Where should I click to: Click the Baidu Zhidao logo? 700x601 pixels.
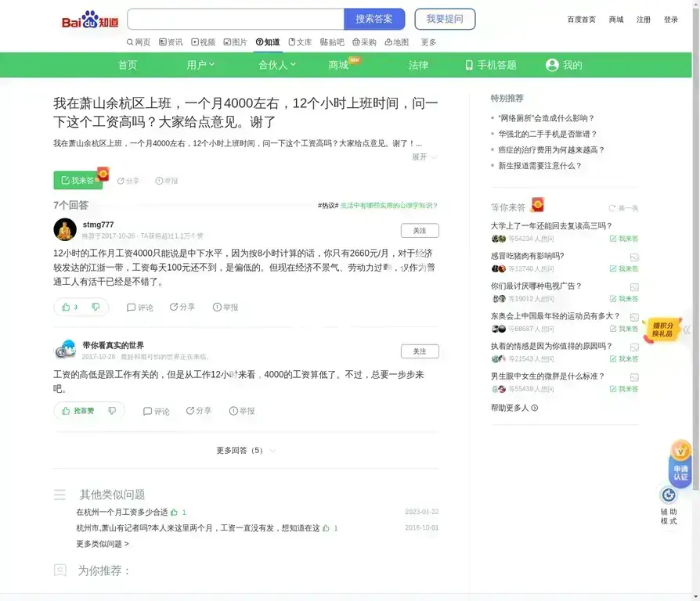90,20
